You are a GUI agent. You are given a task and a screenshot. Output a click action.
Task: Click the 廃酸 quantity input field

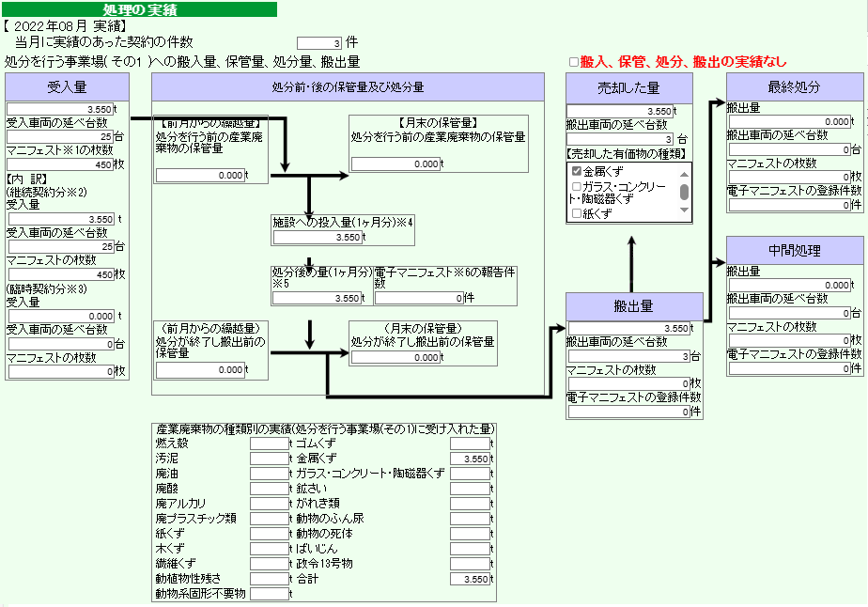pyautogui.click(x=270, y=489)
